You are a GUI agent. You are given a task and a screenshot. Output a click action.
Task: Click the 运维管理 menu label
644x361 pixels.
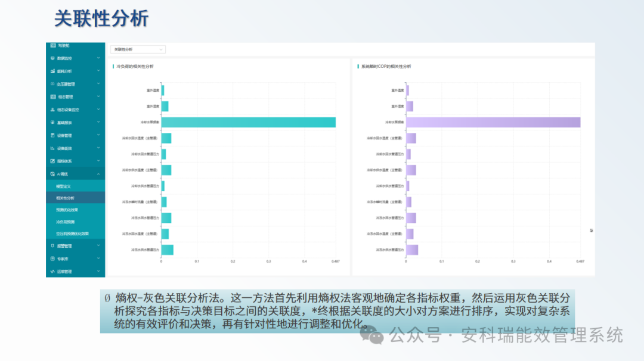[64, 272]
